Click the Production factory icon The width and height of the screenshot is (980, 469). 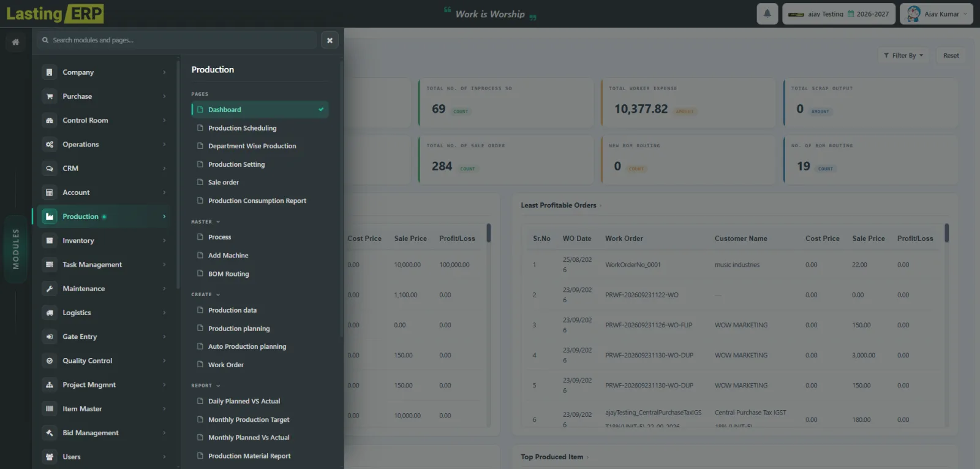[x=50, y=216]
